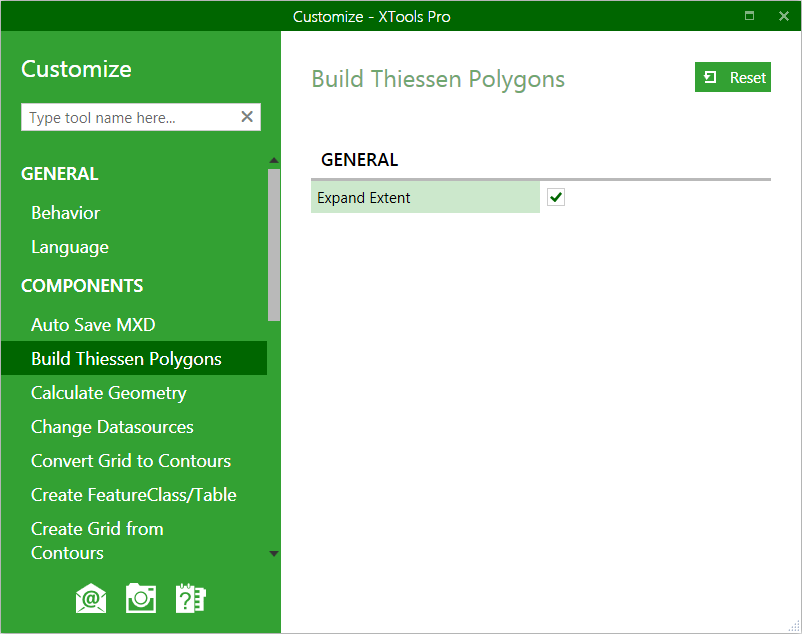Open the help notepad icon
Screen dimensions: 802x634
[190, 598]
